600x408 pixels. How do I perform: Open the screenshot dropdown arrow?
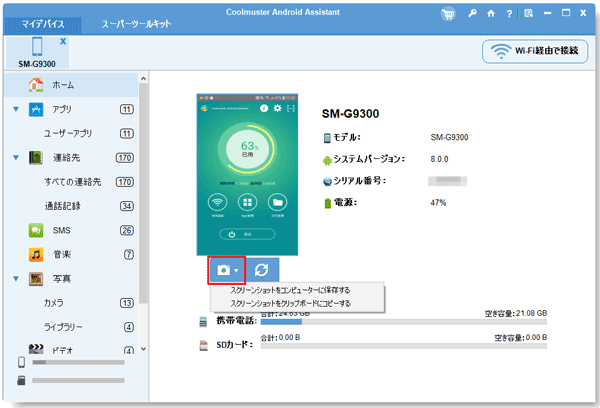click(236, 271)
